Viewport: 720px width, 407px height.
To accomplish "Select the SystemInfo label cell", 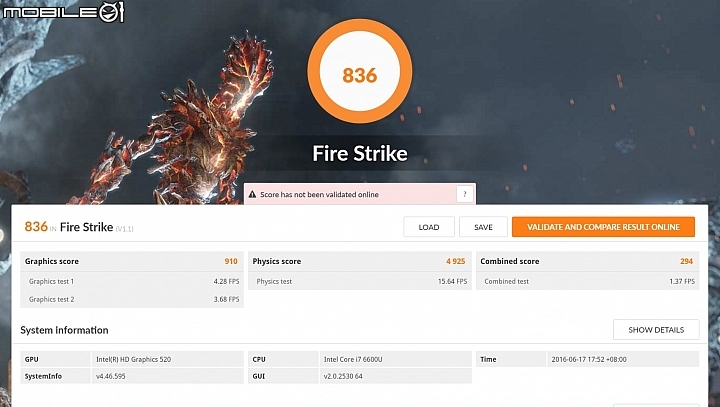I will click(55, 376).
